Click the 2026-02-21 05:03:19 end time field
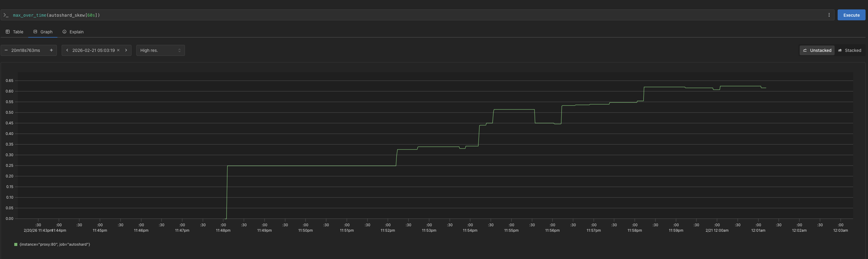Screen dimensions: 868x259 point(93,50)
